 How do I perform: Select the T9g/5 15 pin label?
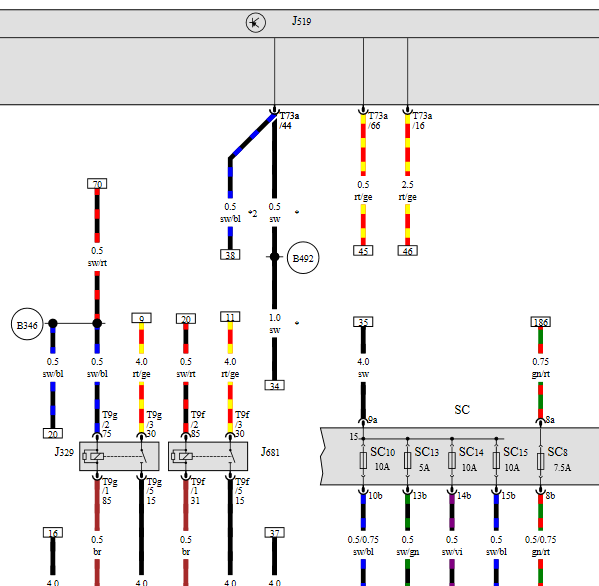154,491
